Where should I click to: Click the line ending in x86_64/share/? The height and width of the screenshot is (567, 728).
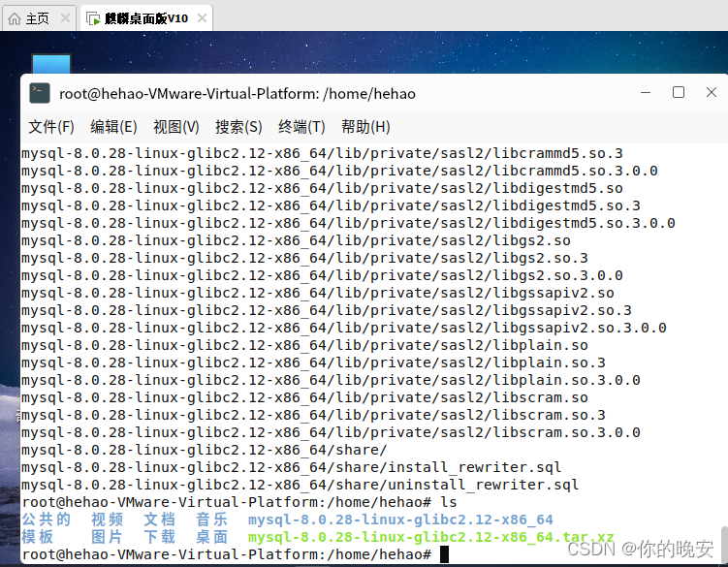(205, 450)
